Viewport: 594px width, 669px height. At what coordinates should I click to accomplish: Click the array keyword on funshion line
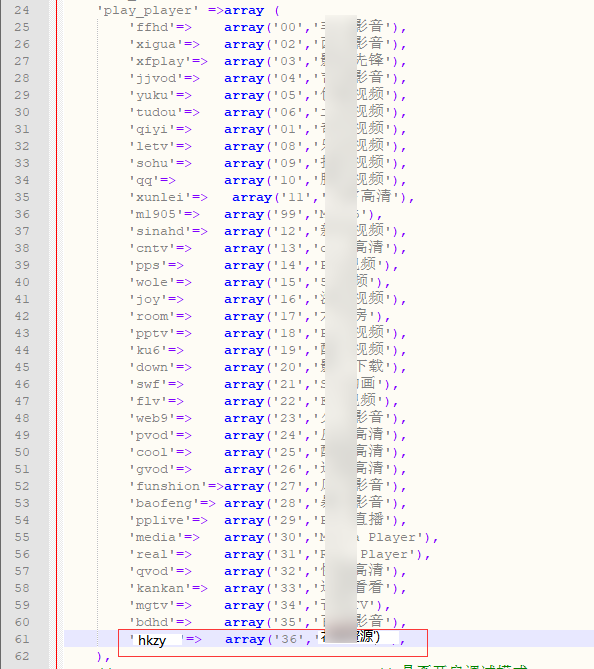click(244, 486)
